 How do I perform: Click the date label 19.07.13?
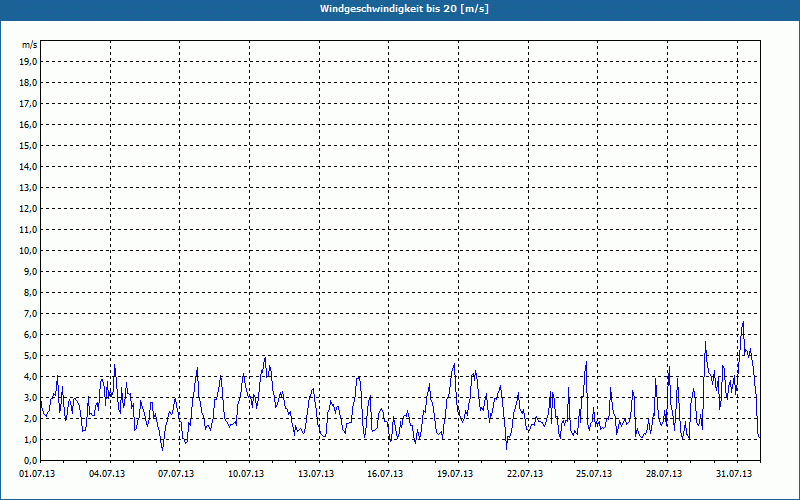click(x=455, y=474)
